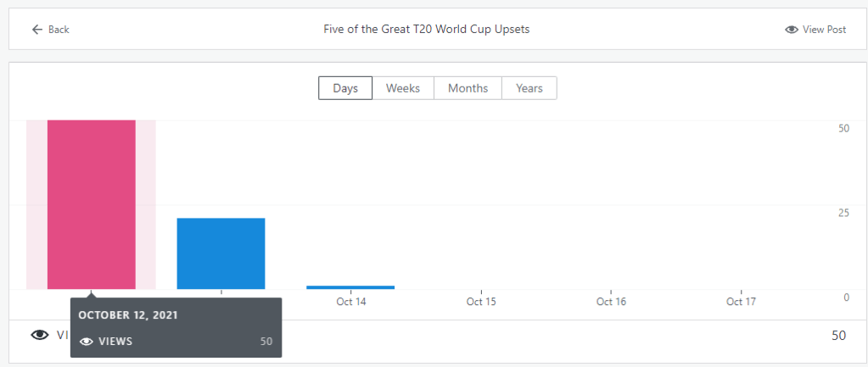Click the 25 label on the vertical axis
Image resolution: width=868 pixels, height=367 pixels.
click(x=843, y=213)
